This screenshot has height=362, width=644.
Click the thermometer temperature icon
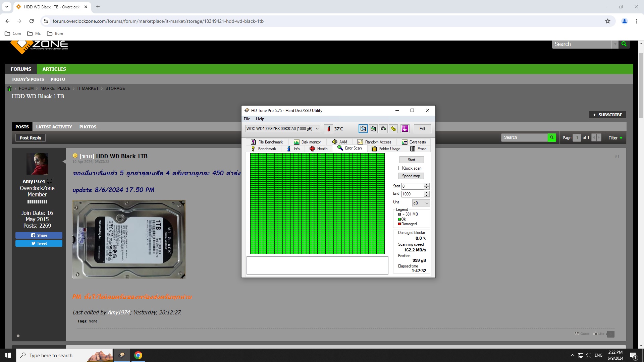[x=328, y=129]
